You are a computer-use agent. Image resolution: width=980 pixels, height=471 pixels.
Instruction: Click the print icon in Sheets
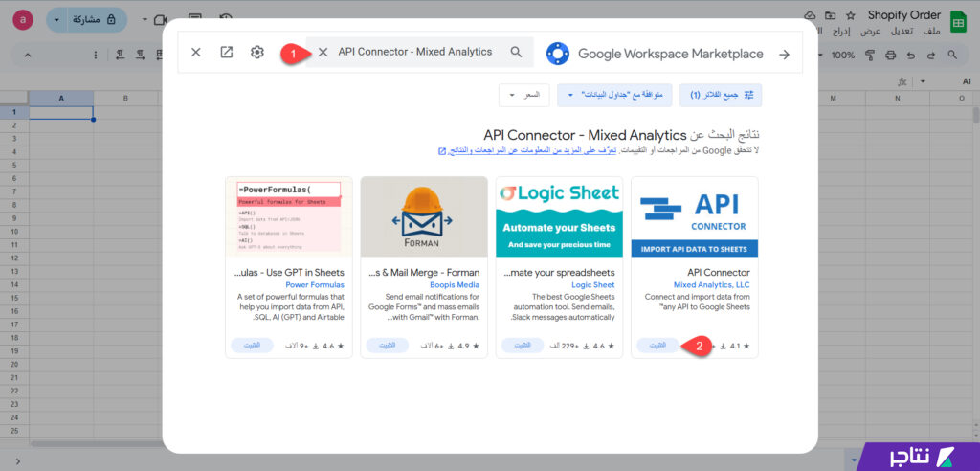tap(890, 55)
